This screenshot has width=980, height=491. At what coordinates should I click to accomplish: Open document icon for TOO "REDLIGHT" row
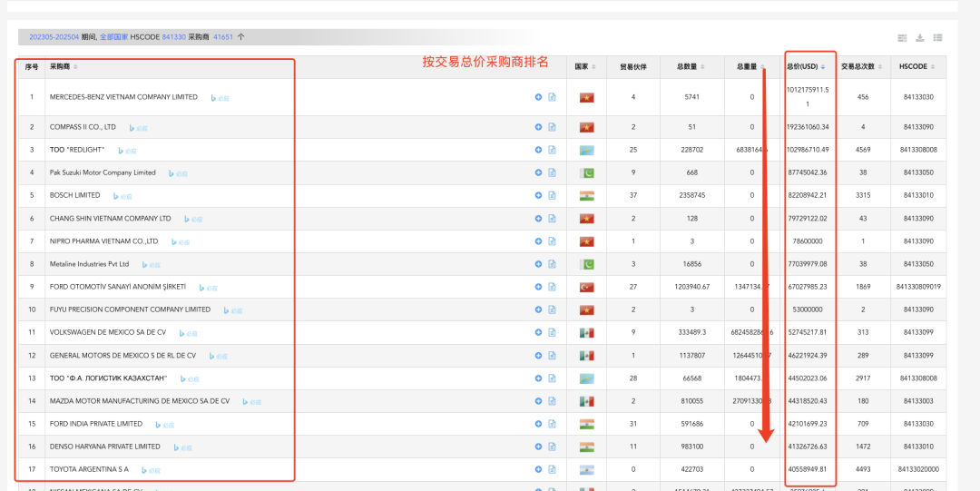pos(552,150)
